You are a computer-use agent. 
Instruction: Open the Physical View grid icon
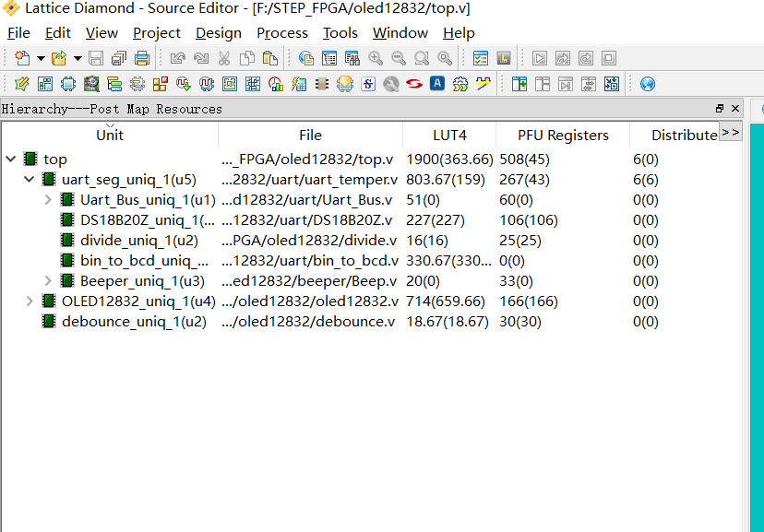pyautogui.click(x=253, y=84)
